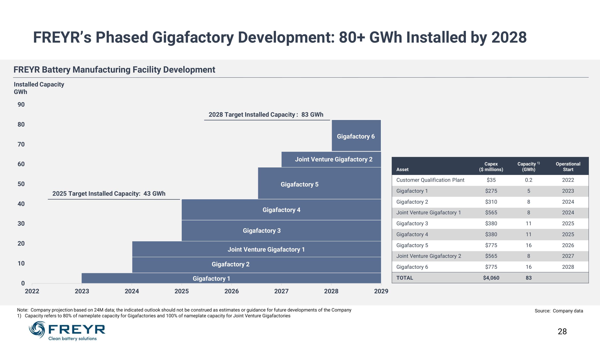Click footnote 1 about nameplate capacity

click(154, 316)
